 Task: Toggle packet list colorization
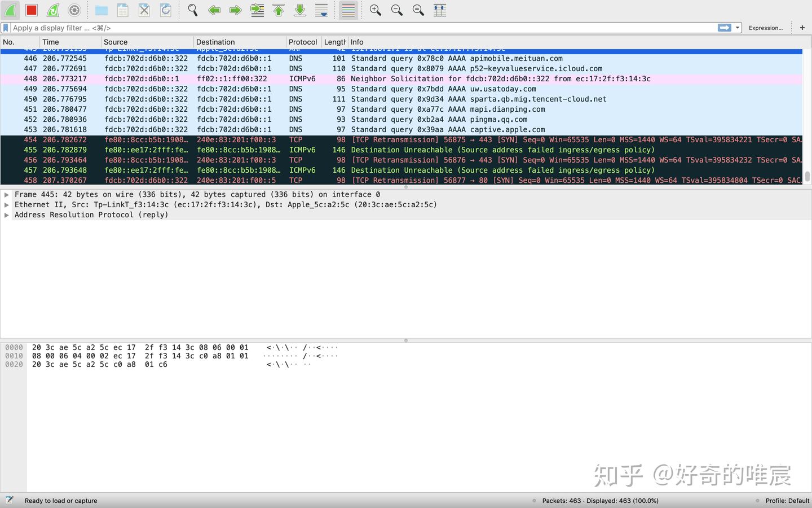point(348,10)
